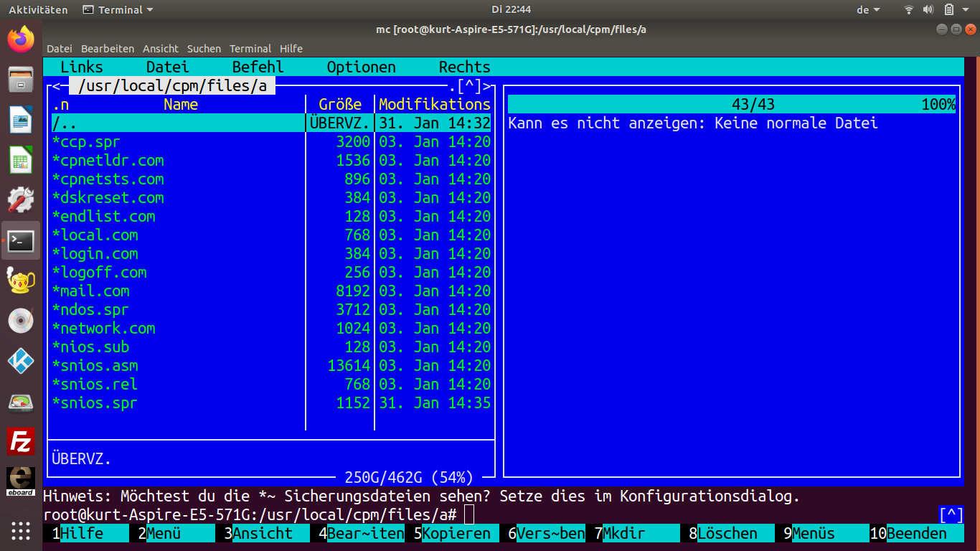Toggle panel history with [^] in left panel

pyautogui.click(x=469, y=87)
